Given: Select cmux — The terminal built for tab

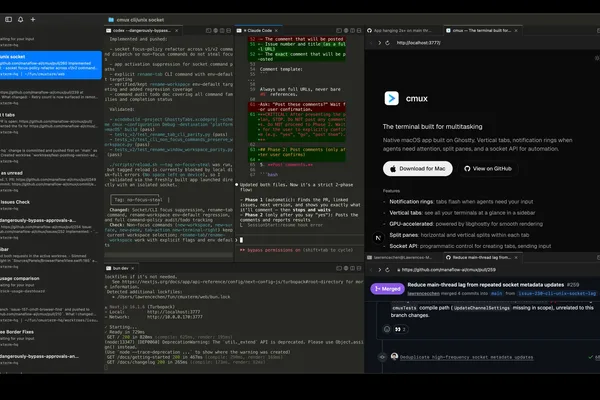Looking at the screenshot, I should tap(482, 31).
